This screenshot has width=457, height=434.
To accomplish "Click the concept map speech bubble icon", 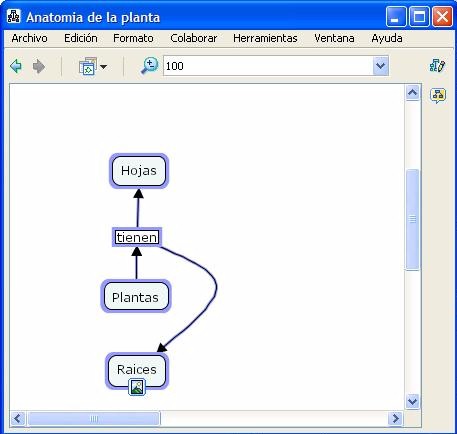I will pos(438,96).
